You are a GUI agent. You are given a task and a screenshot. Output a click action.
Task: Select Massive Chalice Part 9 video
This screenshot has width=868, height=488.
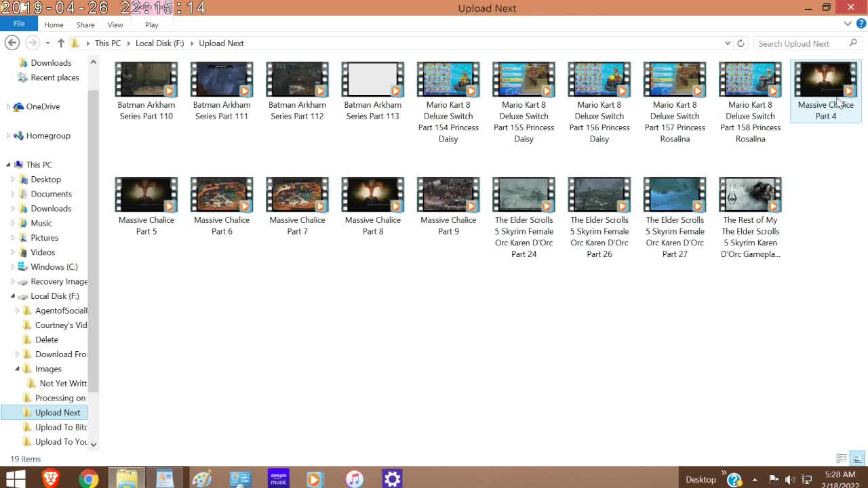[448, 207]
